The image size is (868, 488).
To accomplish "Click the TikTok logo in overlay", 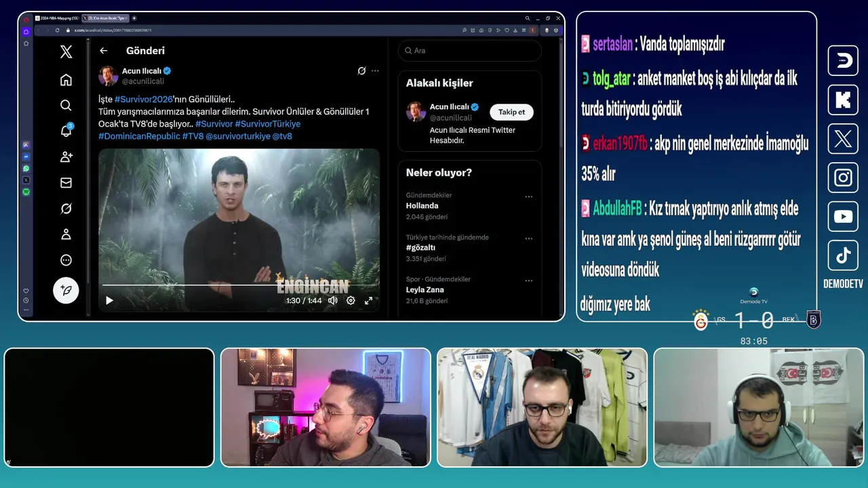I will [843, 256].
